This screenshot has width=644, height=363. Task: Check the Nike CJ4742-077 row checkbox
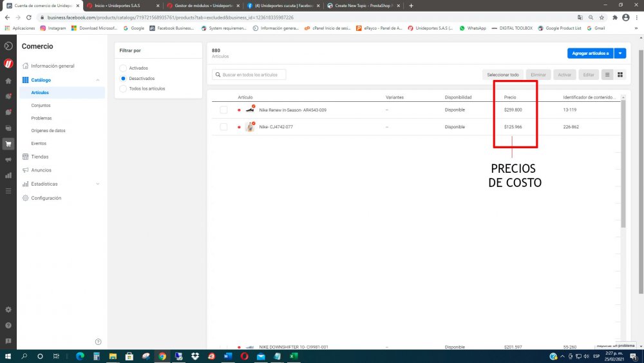[223, 126]
